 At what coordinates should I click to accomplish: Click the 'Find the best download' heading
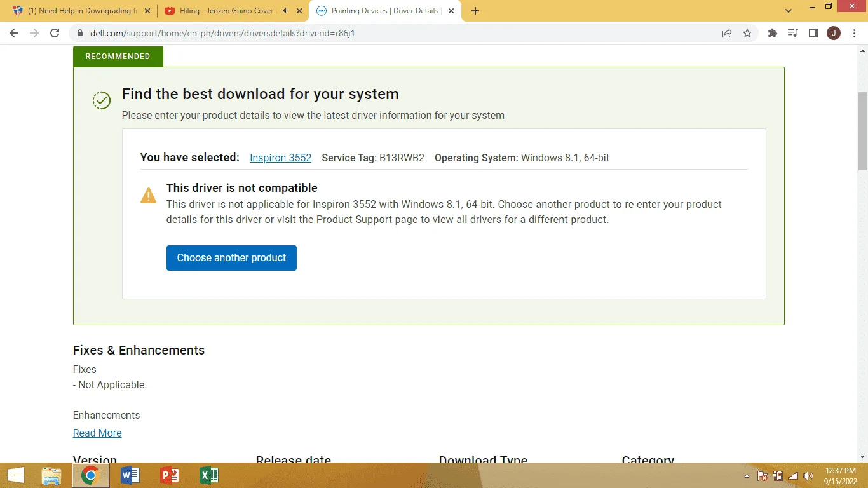point(261,94)
